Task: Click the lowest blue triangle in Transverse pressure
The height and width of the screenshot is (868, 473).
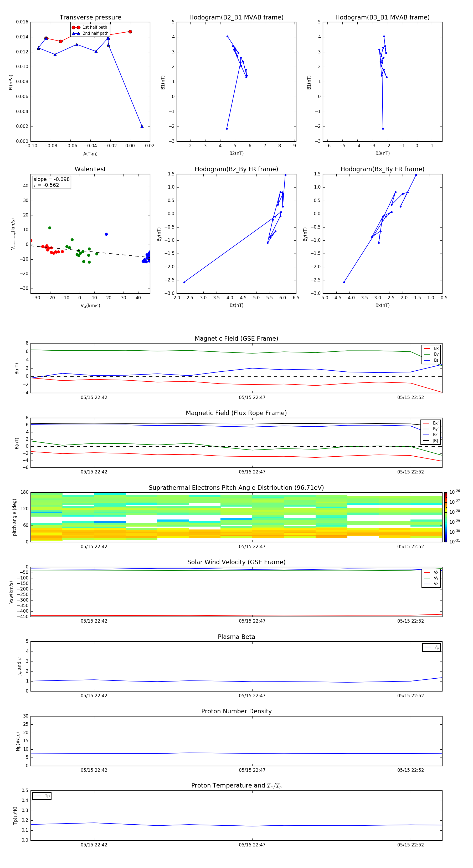Action: pyautogui.click(x=142, y=126)
